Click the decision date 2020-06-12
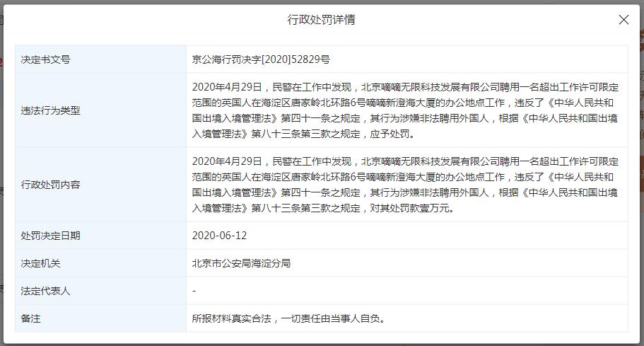The height and width of the screenshot is (346, 644). (219, 236)
